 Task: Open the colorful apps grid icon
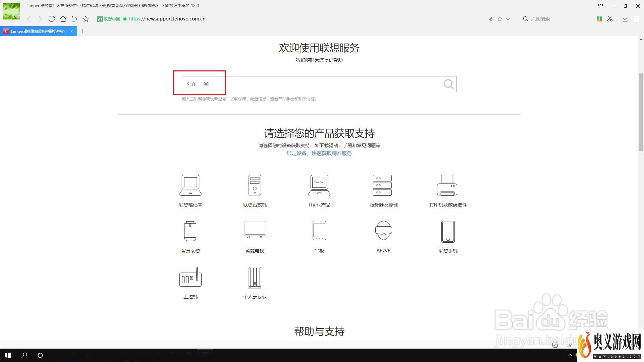point(599,19)
